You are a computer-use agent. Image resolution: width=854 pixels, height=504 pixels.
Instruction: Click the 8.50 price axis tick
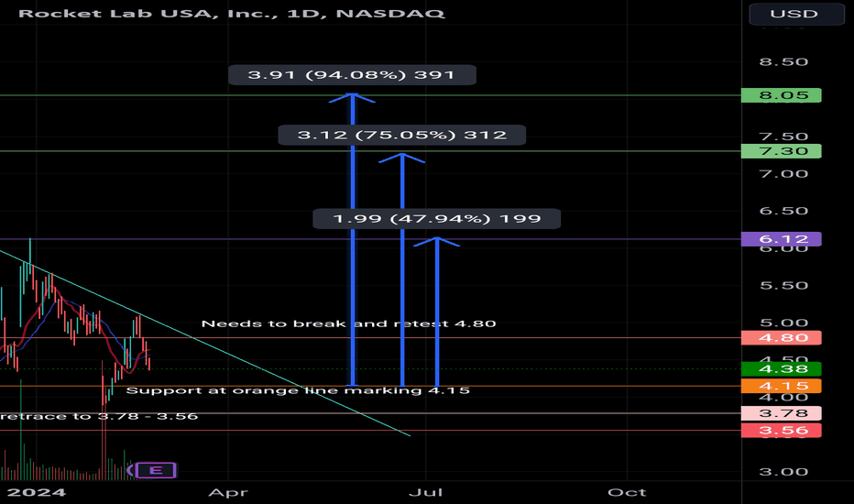pyautogui.click(x=783, y=61)
